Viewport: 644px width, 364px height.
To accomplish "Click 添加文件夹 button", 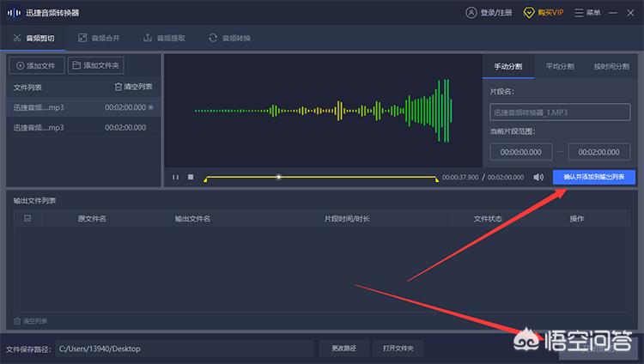I will 96,65.
